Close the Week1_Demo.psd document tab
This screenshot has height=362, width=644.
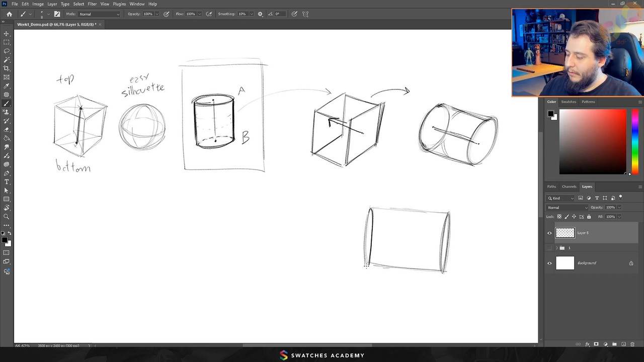(100, 24)
